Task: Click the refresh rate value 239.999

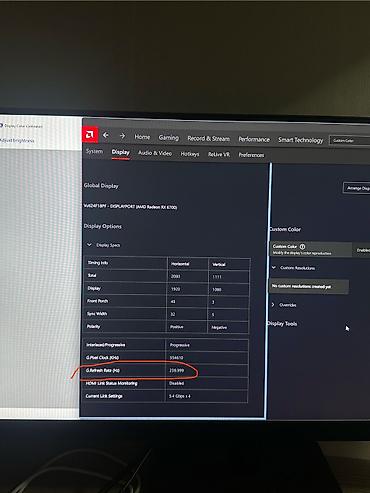Action: (x=177, y=370)
